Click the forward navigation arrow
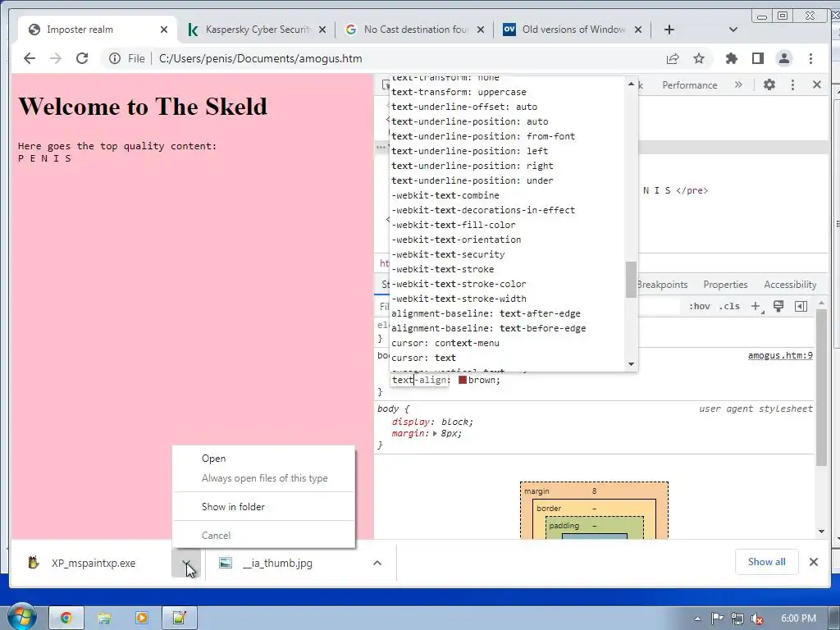Image resolution: width=840 pixels, height=630 pixels. tap(56, 58)
